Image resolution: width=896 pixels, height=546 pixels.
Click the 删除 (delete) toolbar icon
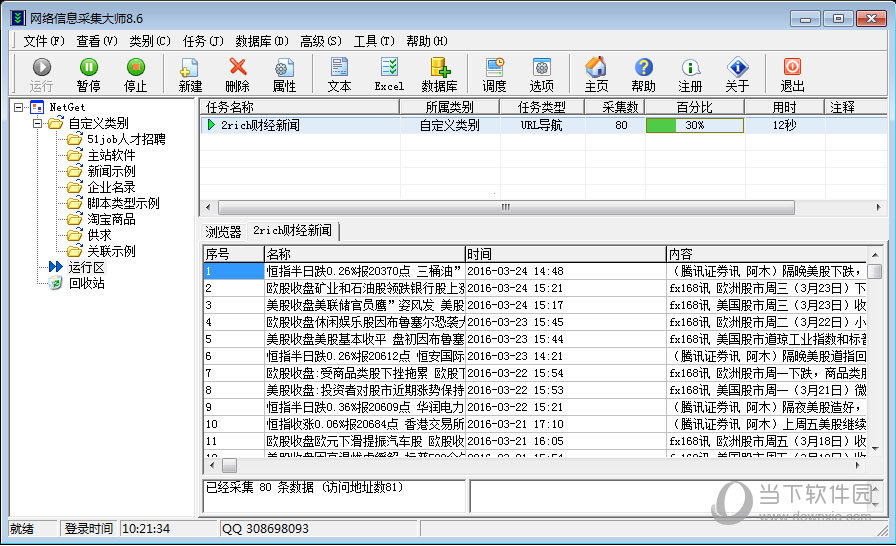(237, 73)
